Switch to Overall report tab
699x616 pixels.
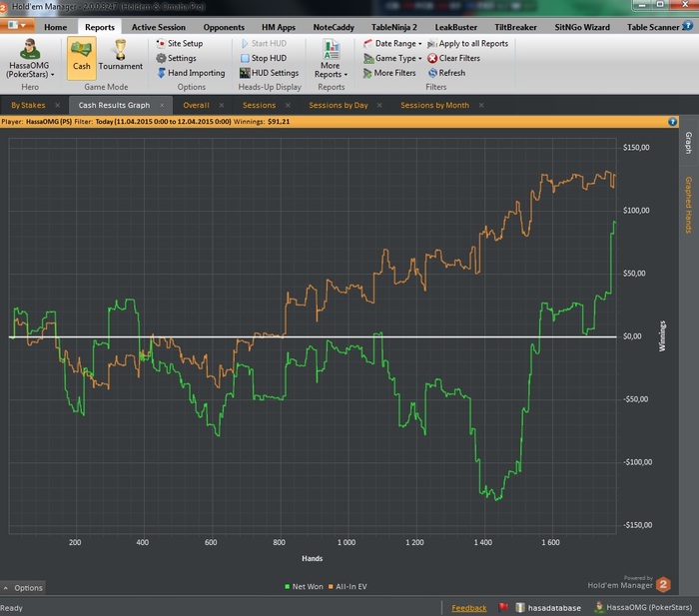coord(196,105)
